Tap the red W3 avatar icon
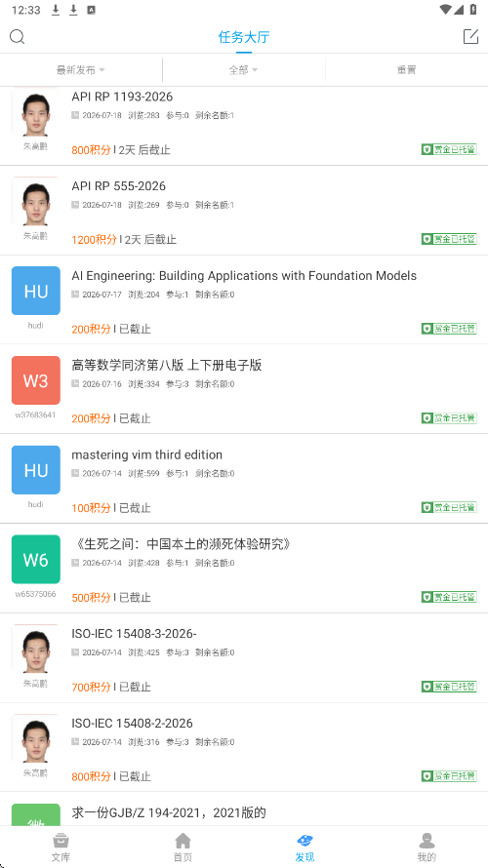Image resolution: width=488 pixels, height=868 pixels. coord(36,380)
